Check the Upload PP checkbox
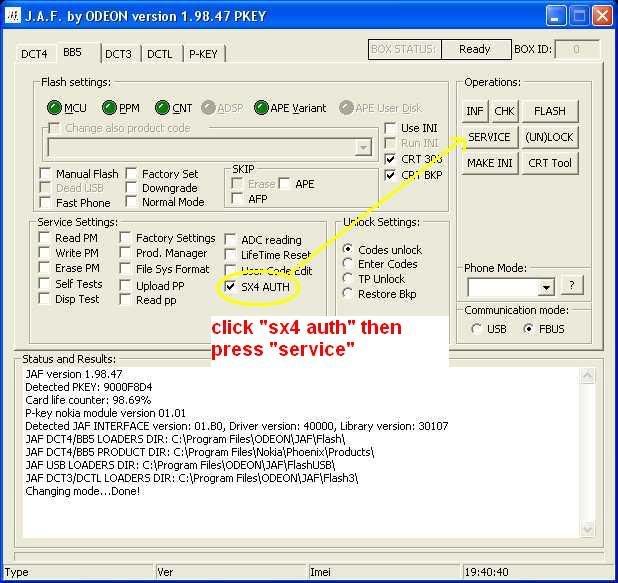 pos(125,285)
